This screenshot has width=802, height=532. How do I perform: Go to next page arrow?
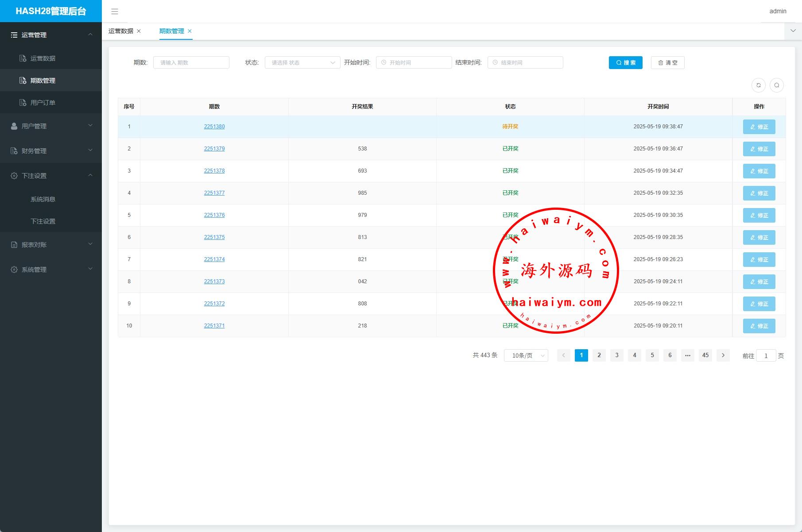click(x=723, y=355)
